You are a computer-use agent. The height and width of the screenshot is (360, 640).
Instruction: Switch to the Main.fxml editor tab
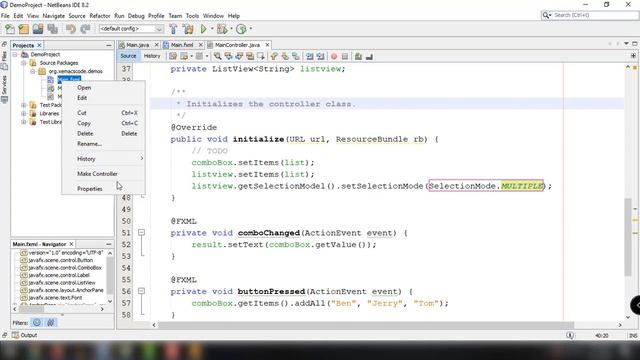tap(182, 45)
